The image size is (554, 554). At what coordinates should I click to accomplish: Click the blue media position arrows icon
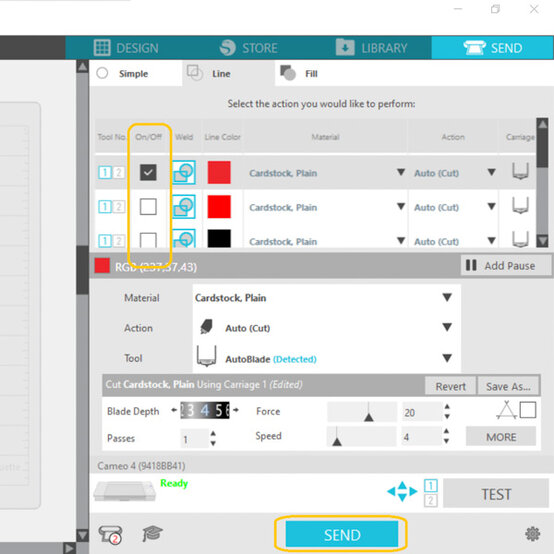click(402, 491)
